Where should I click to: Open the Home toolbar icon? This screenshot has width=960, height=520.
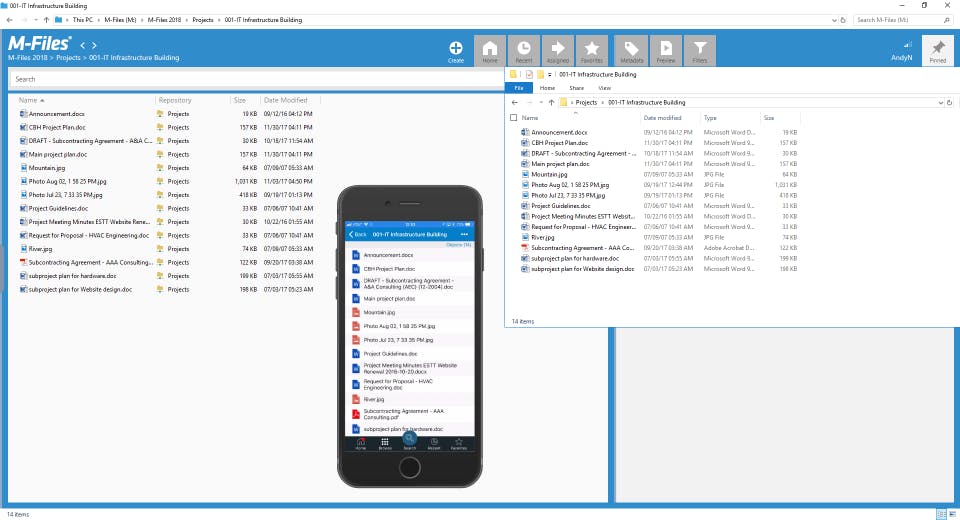[490, 50]
